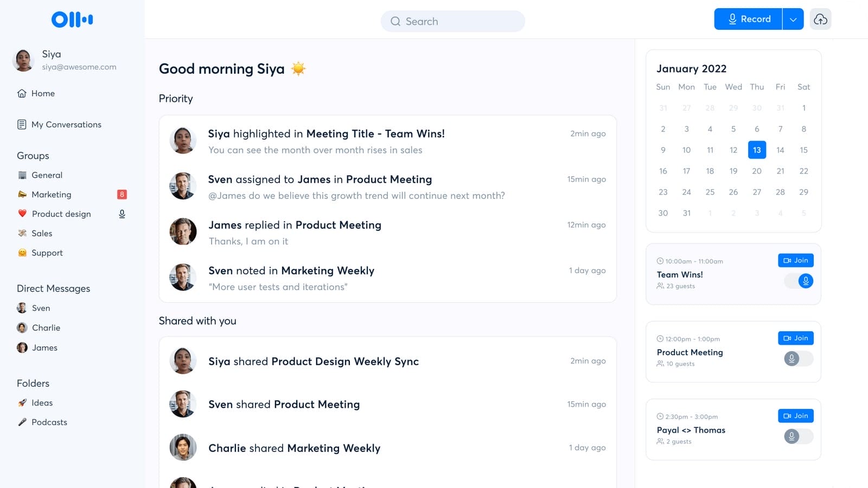Click the microphone icon next to Product design

(122, 214)
